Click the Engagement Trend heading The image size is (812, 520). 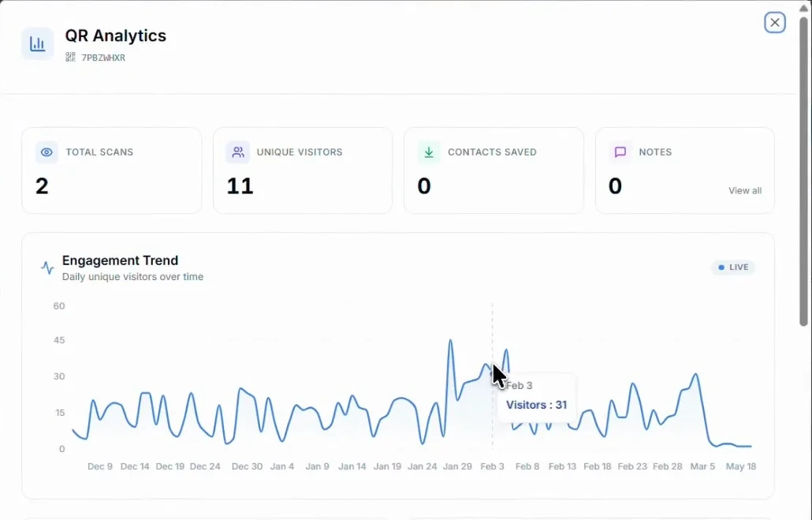point(120,260)
